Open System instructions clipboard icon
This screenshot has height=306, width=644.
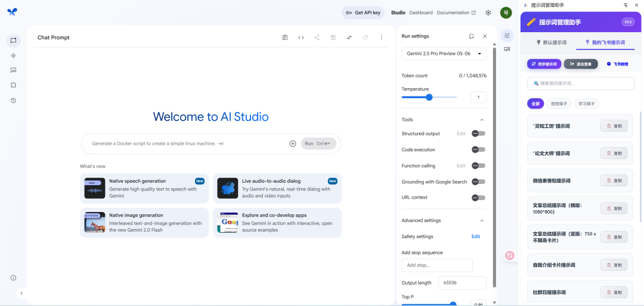[x=284, y=38]
